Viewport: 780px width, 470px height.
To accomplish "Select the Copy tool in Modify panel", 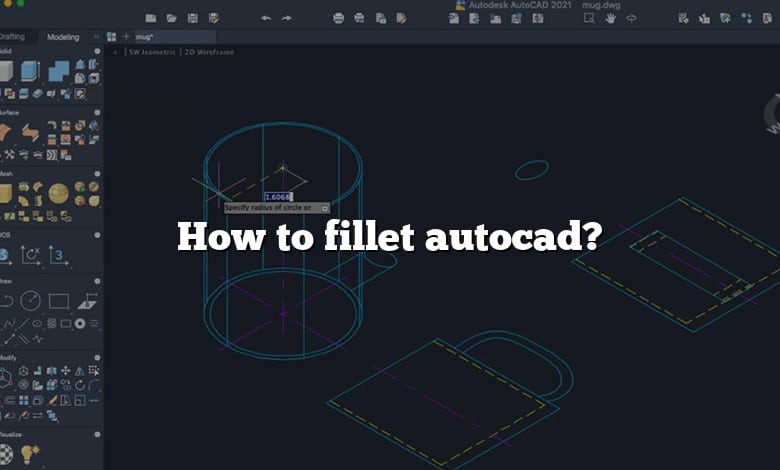I will (66, 385).
